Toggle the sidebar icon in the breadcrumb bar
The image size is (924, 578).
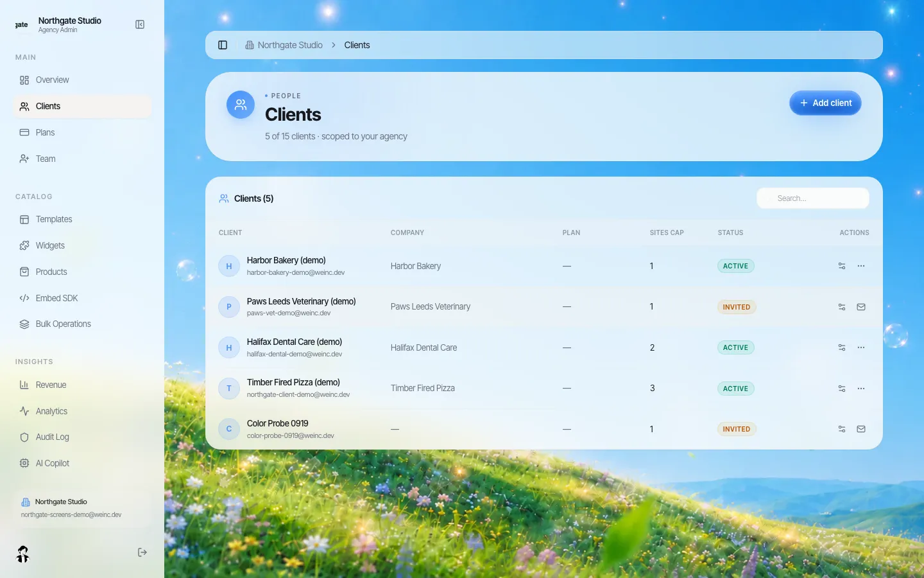[223, 45]
